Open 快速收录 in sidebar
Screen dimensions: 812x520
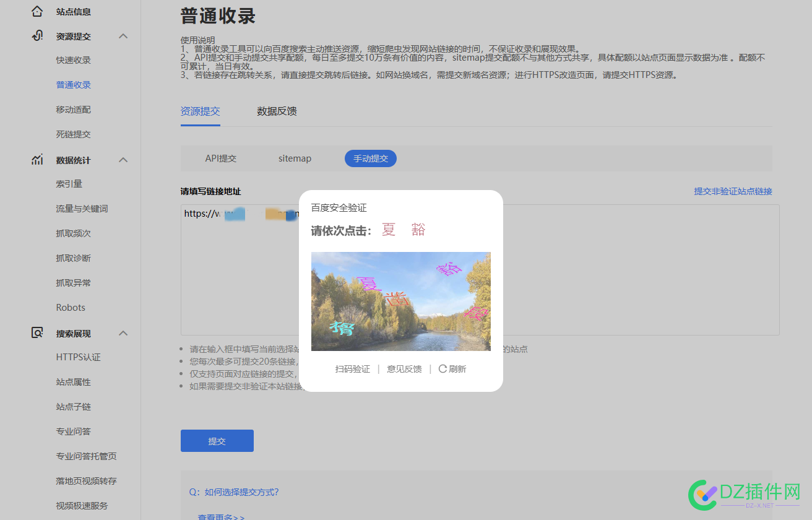[x=73, y=60]
